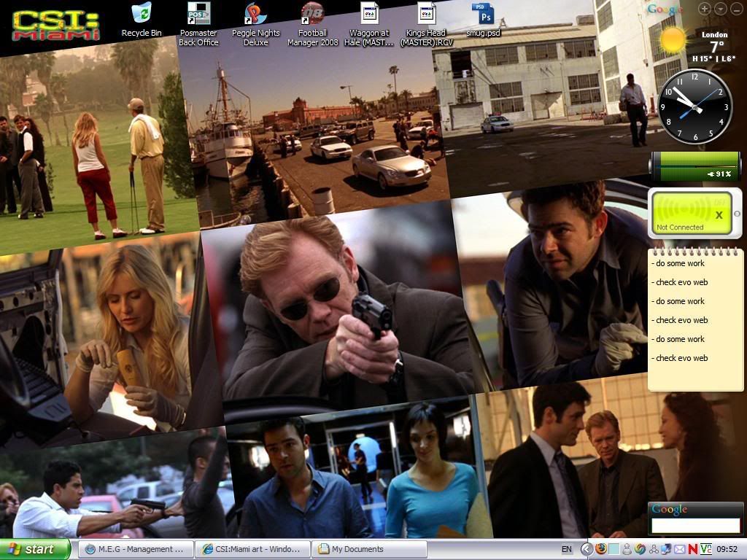Expand hidden tray icons arrow
Image resolution: width=747 pixels, height=560 pixels.
point(587,549)
